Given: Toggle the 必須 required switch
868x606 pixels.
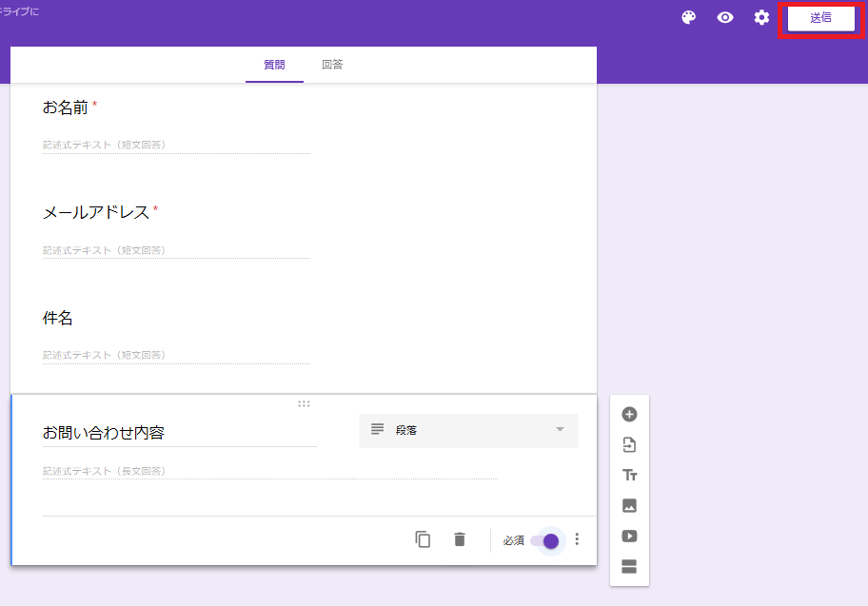Looking at the screenshot, I should pyautogui.click(x=548, y=540).
